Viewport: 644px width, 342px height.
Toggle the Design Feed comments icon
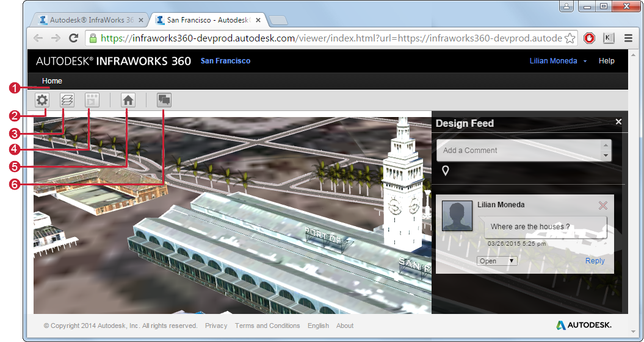click(164, 100)
